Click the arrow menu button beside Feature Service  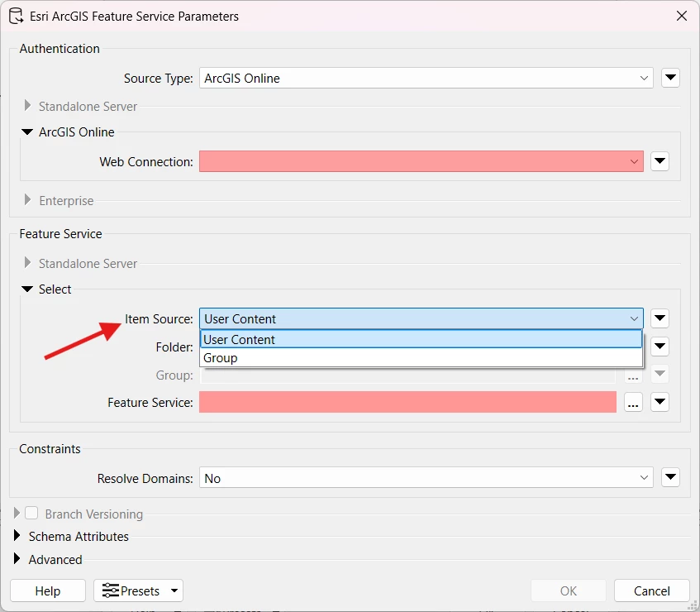(660, 402)
